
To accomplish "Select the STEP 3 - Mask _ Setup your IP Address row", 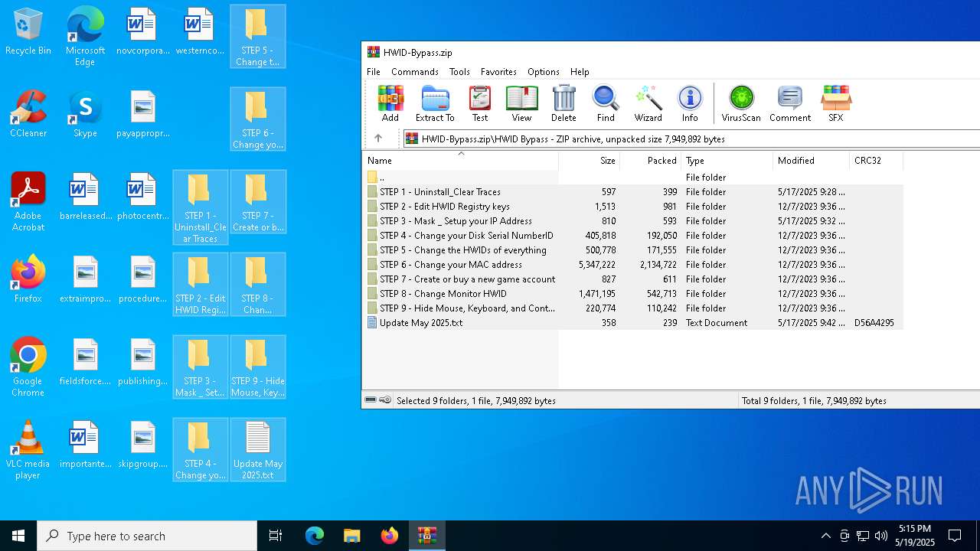I will click(x=633, y=221).
